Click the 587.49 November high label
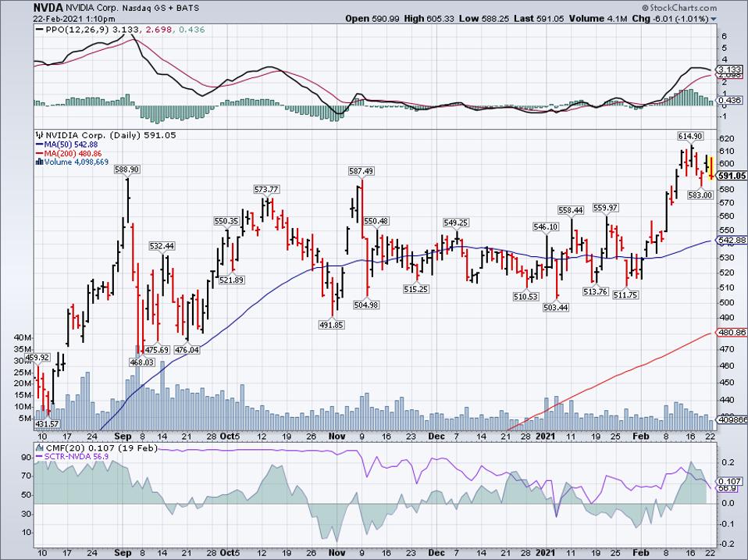The height and width of the screenshot is (560, 748). click(x=362, y=171)
